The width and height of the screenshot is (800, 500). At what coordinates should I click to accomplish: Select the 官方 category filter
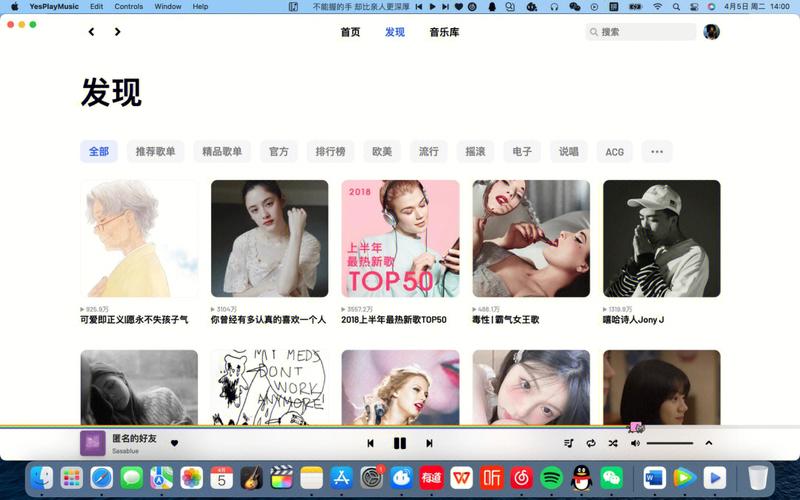click(279, 152)
